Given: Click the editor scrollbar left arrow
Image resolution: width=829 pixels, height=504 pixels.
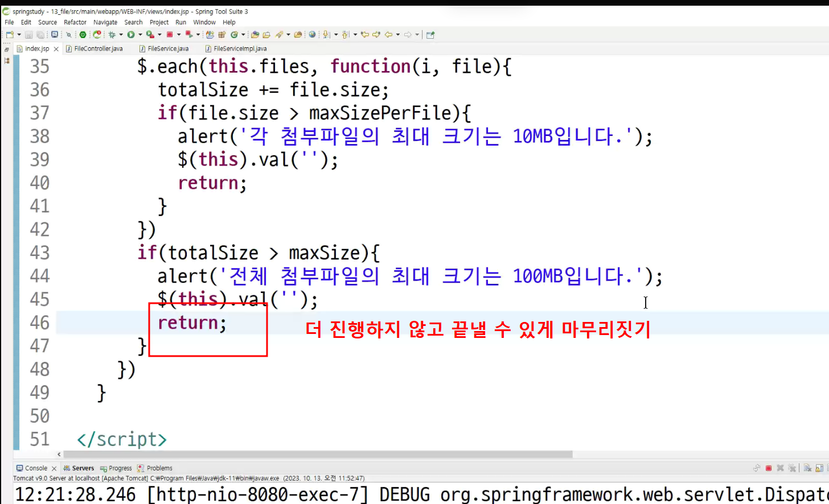Looking at the screenshot, I should [x=59, y=455].
